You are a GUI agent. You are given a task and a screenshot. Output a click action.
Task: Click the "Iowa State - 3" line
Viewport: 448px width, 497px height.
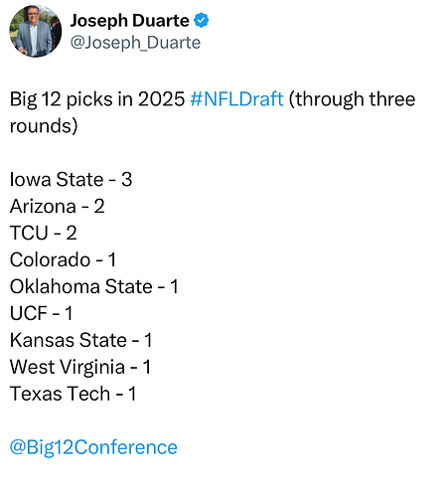(x=71, y=179)
